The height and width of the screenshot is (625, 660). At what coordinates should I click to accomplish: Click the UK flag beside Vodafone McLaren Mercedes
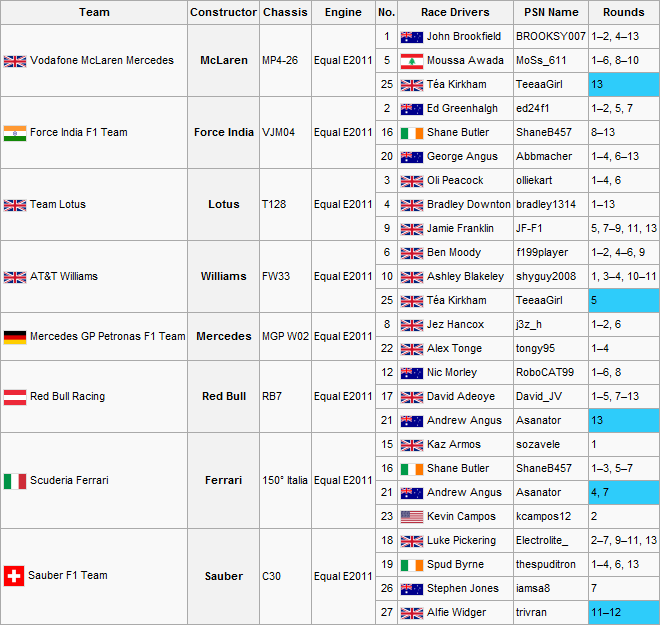click(x=15, y=61)
